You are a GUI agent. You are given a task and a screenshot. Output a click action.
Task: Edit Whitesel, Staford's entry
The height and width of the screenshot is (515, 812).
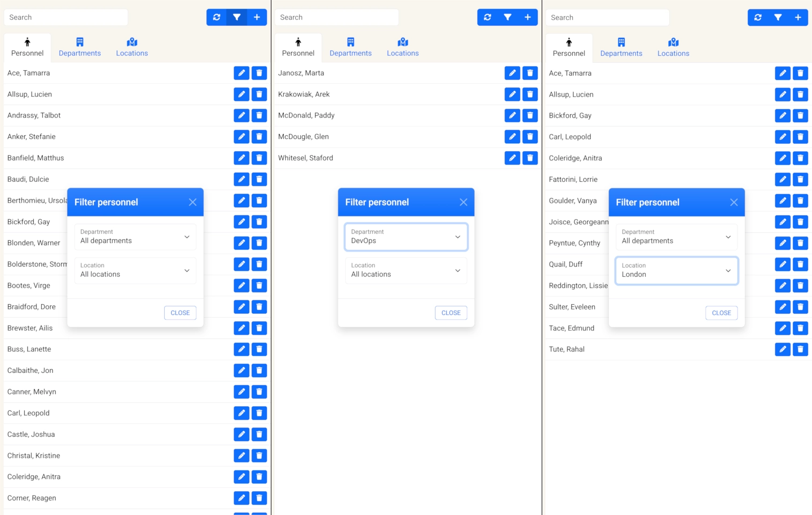click(513, 158)
